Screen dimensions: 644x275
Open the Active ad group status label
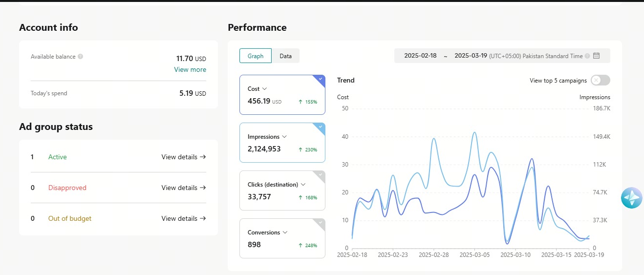pyautogui.click(x=58, y=157)
